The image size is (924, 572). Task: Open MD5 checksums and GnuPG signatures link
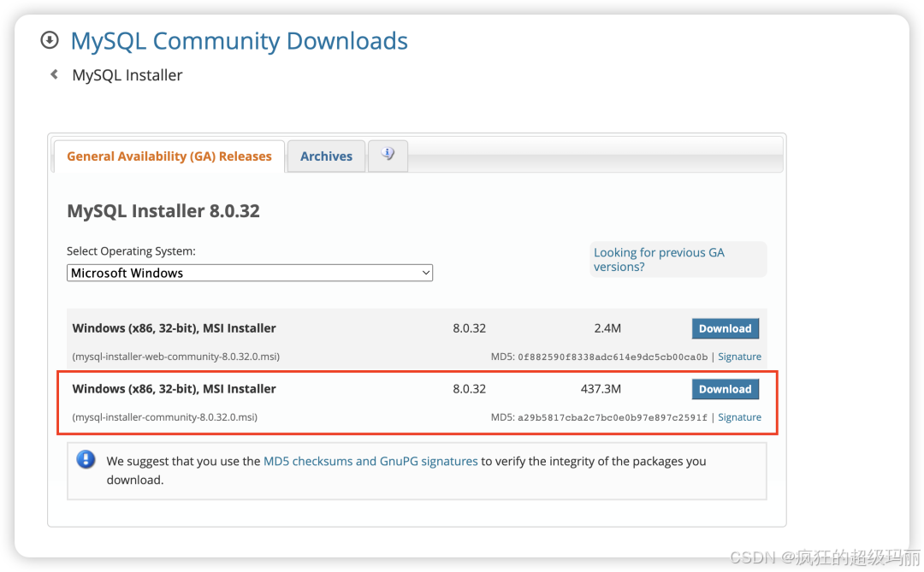tap(370, 461)
